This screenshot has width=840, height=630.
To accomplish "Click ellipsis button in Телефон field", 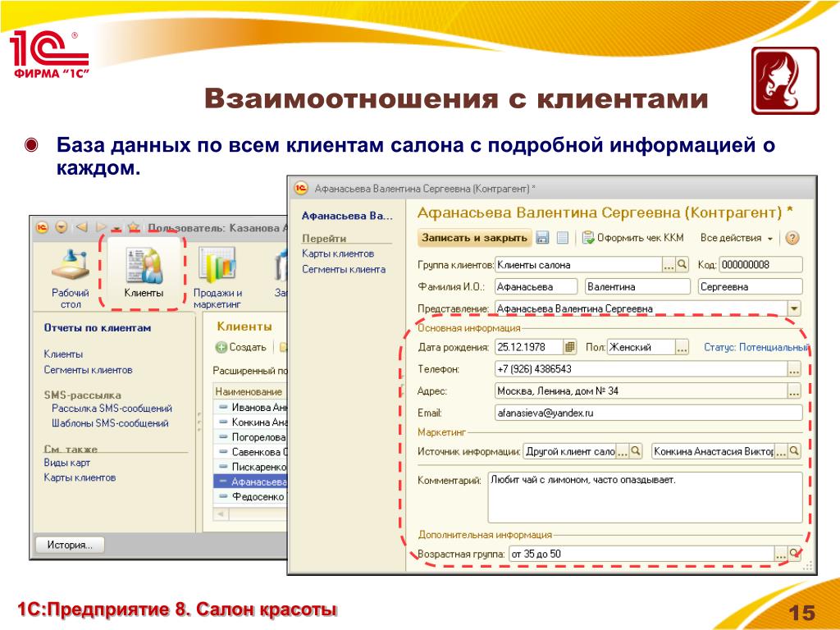I will pos(794,369).
